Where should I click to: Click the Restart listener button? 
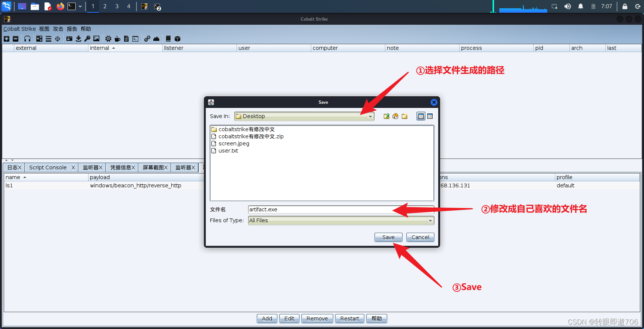pos(350,319)
